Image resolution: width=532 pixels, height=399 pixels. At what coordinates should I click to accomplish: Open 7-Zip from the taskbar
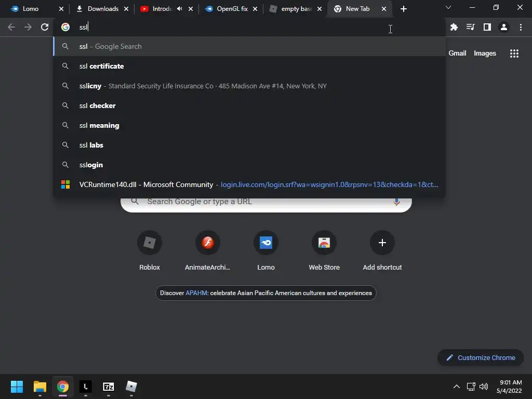(x=109, y=387)
